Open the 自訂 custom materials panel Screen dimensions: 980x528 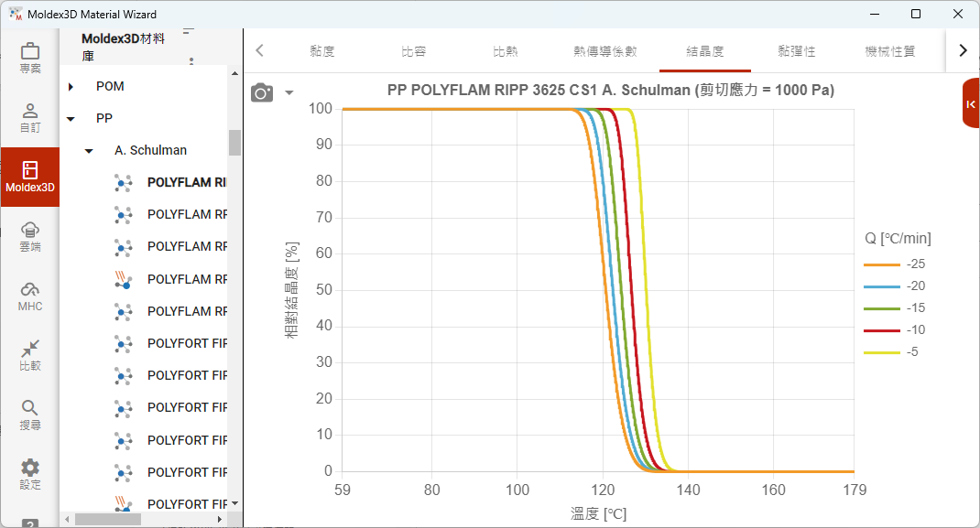(x=29, y=117)
